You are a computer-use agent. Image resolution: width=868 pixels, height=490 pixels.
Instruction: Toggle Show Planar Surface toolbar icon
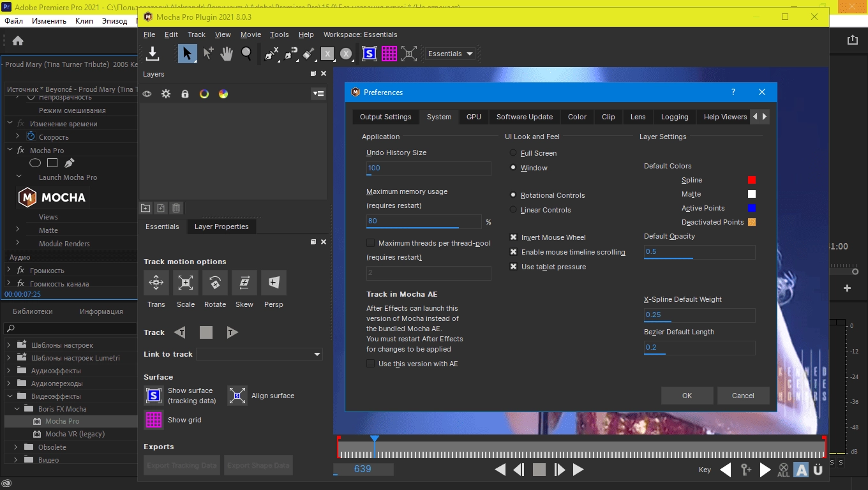click(x=370, y=54)
